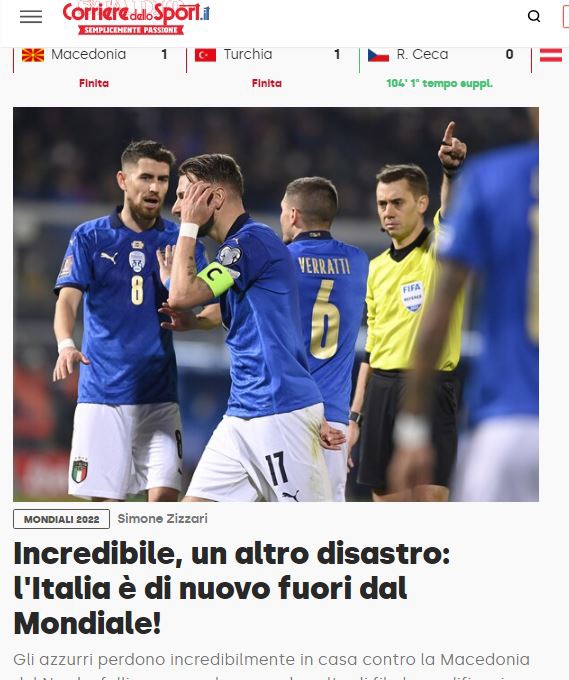Screen dimensions: 569x680
Task: Open author Simone Zizzari's page
Action: [163, 518]
